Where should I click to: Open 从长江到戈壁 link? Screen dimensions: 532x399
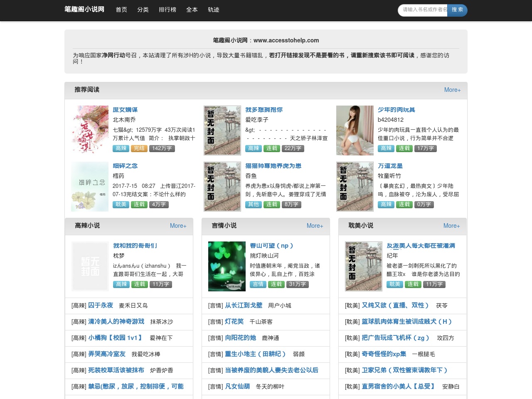pyautogui.click(x=244, y=305)
